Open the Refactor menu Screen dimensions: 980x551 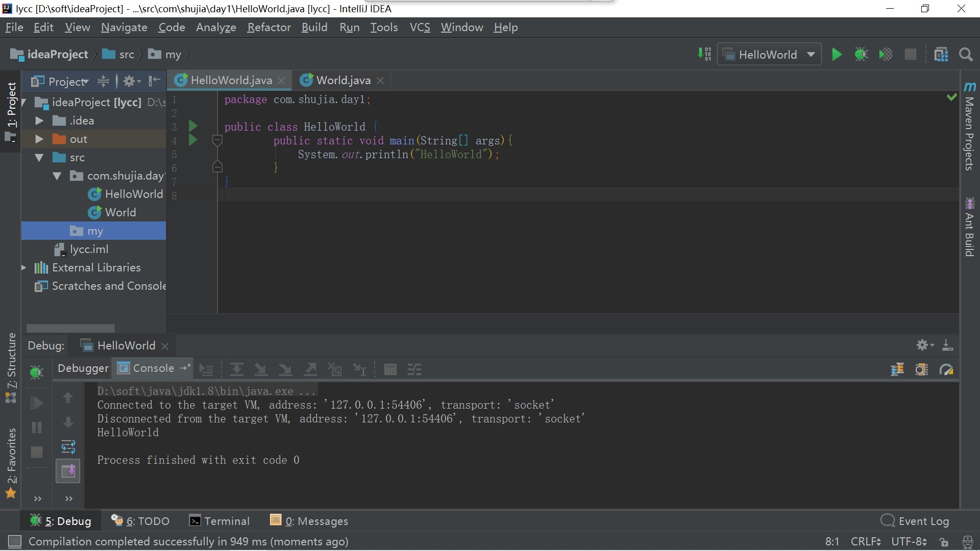click(268, 28)
